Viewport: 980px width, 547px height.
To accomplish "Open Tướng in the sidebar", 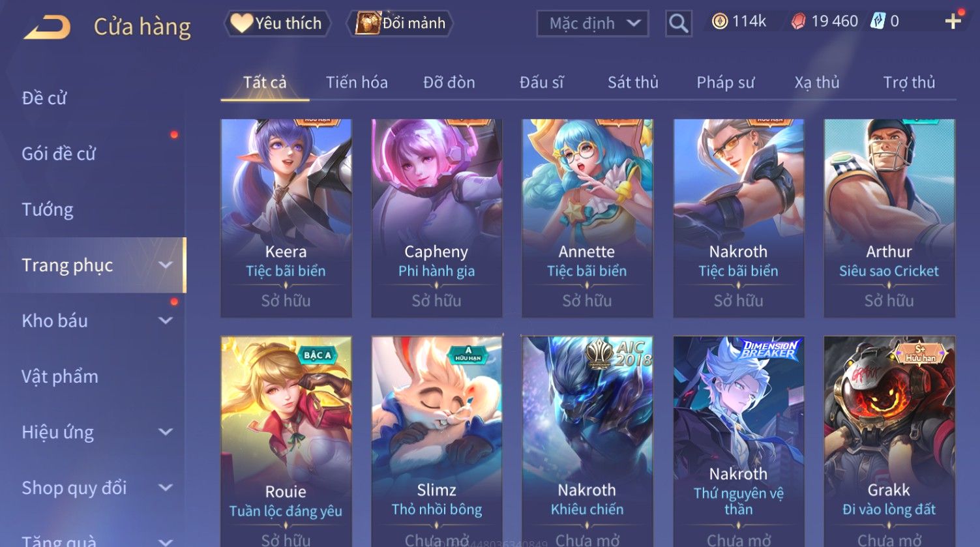I will pos(48,209).
